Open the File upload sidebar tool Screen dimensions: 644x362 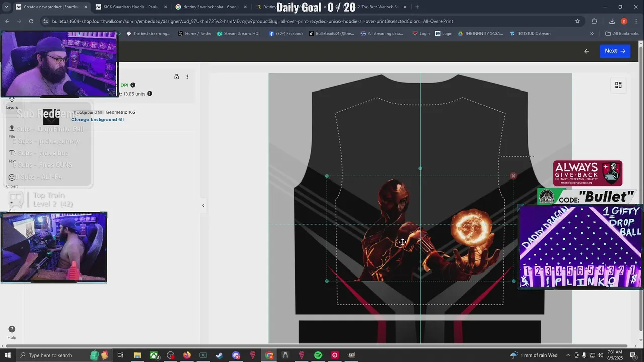pos(12,131)
